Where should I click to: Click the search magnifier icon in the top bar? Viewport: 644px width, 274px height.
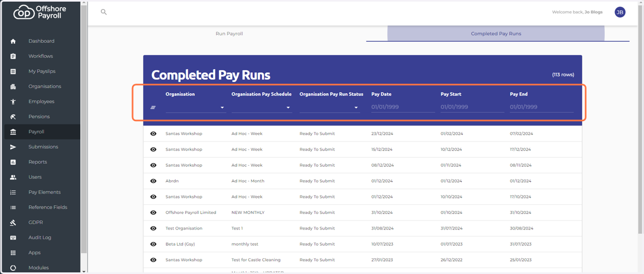tap(104, 12)
